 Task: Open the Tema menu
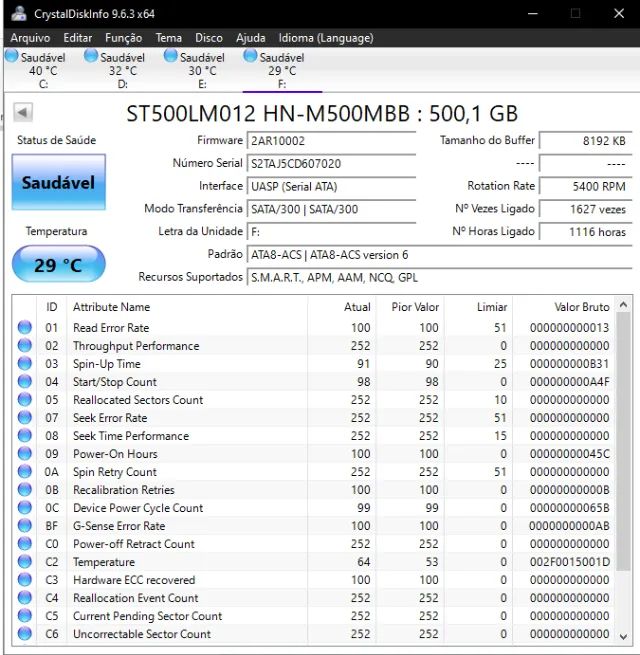[x=168, y=38]
